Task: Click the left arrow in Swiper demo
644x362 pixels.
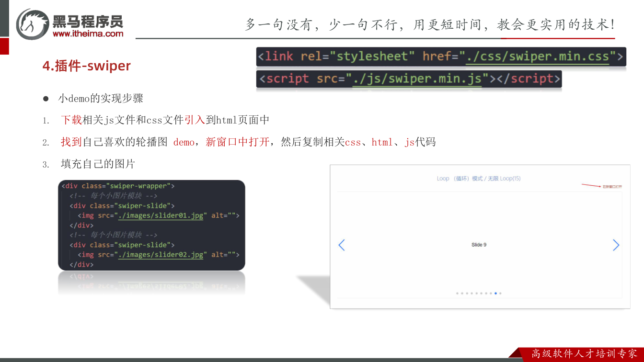Action: (x=342, y=245)
